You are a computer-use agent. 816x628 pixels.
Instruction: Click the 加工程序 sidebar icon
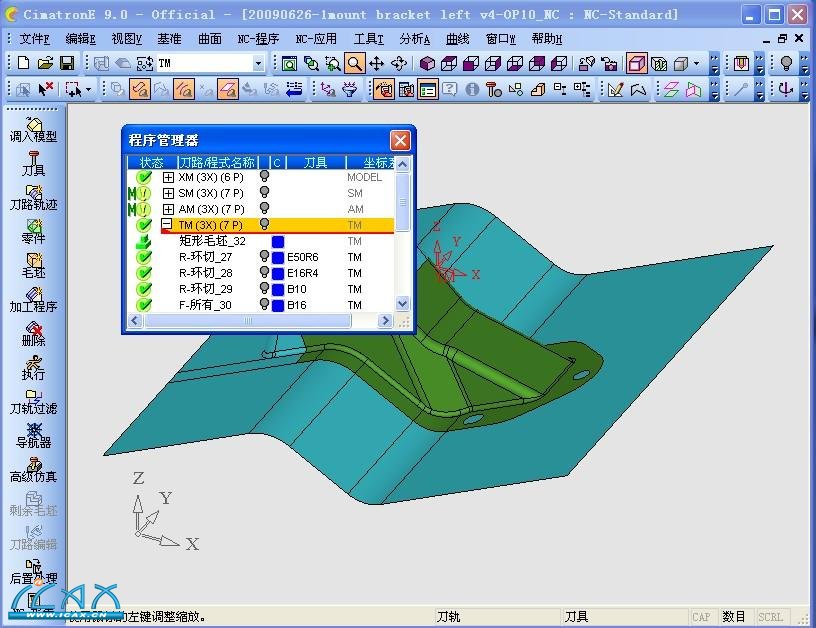coord(33,300)
